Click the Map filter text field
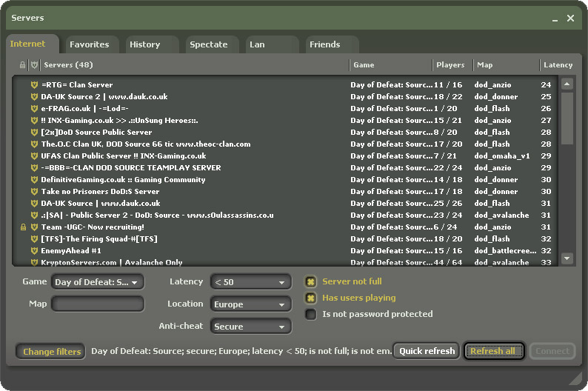Viewport: 588px width, 391px height. pyautogui.click(x=97, y=304)
